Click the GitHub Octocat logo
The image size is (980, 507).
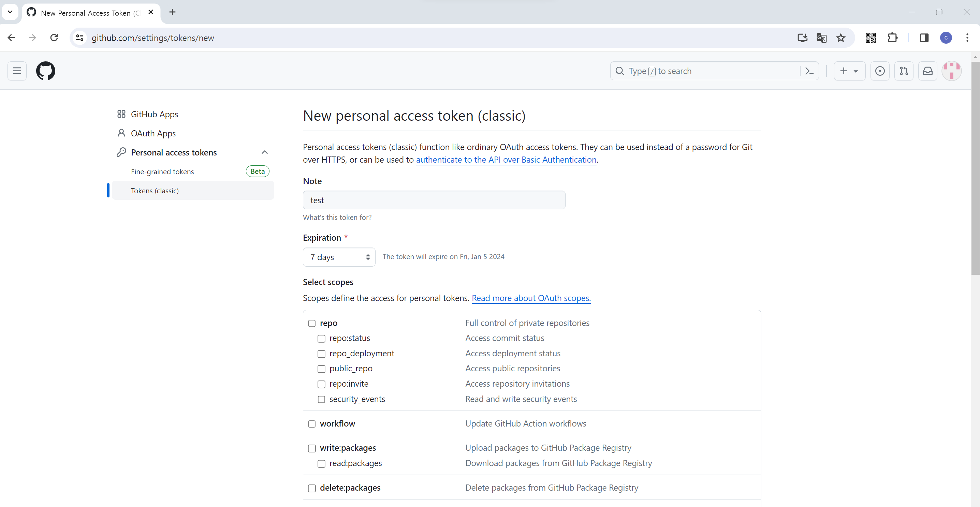point(46,71)
